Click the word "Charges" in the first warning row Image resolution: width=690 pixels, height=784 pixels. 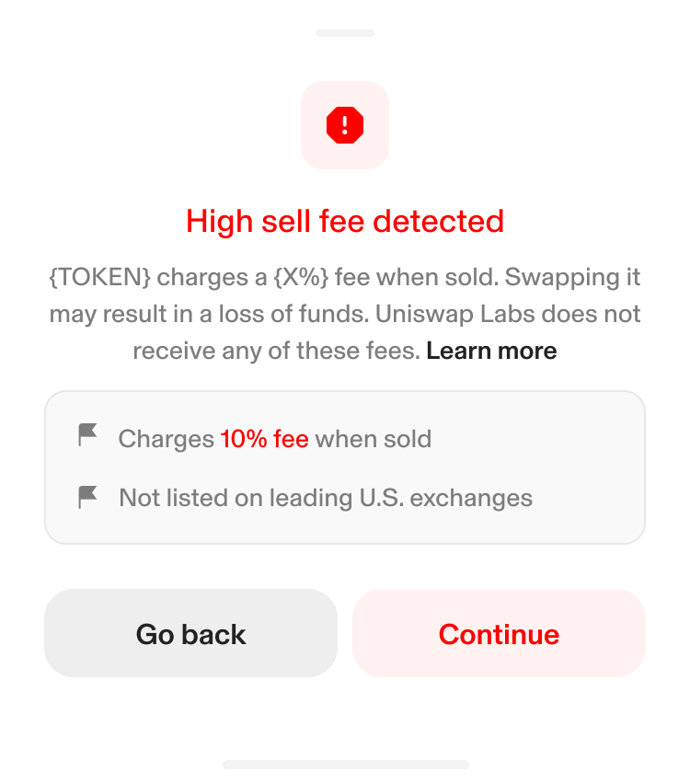pyautogui.click(x=166, y=439)
